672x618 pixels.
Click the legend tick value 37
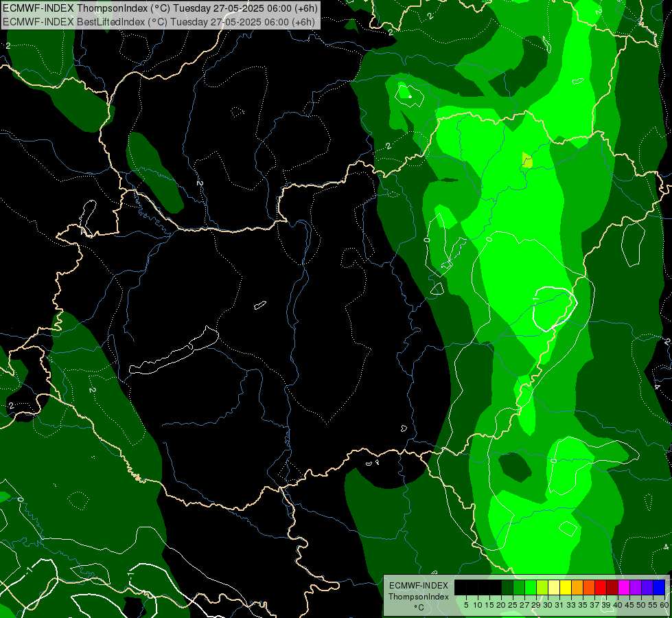[x=594, y=605]
